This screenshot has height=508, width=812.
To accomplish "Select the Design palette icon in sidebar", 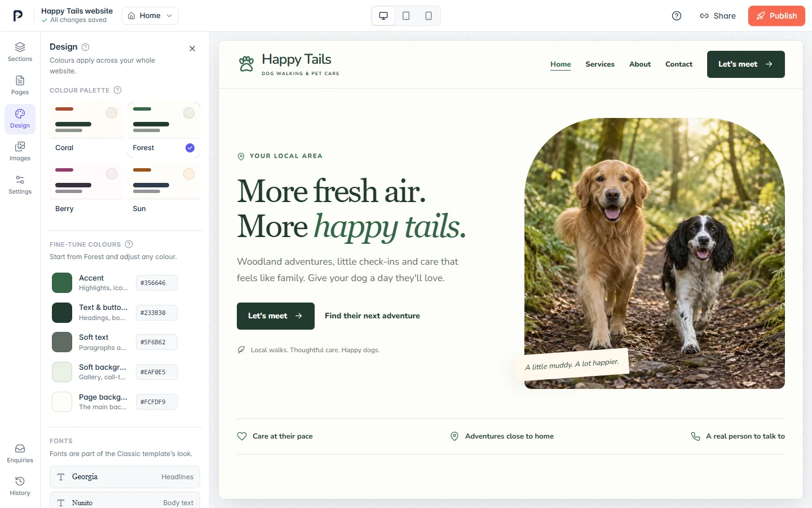I will (x=20, y=119).
